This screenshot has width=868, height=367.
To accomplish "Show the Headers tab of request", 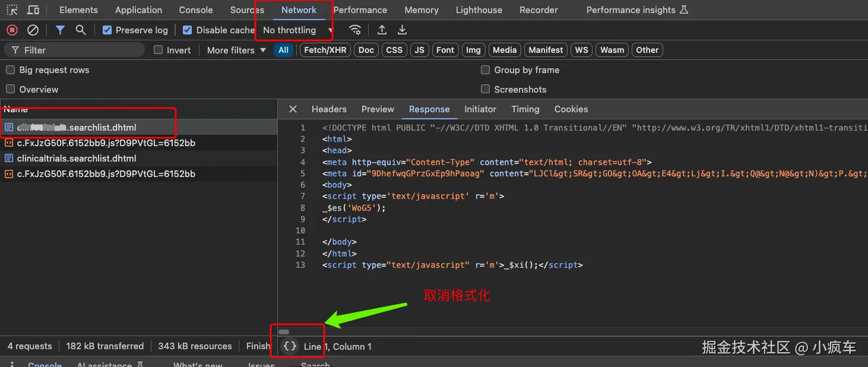I will (x=329, y=109).
